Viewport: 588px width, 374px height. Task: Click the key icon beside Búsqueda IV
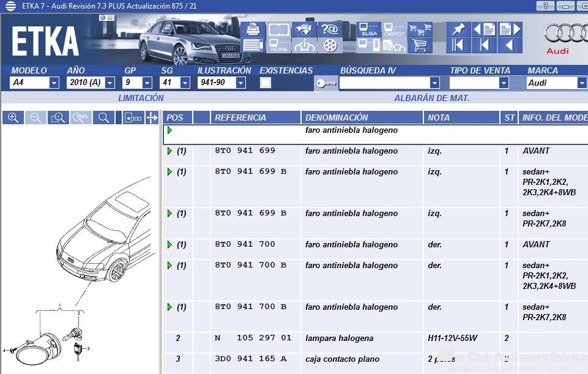tap(326, 83)
